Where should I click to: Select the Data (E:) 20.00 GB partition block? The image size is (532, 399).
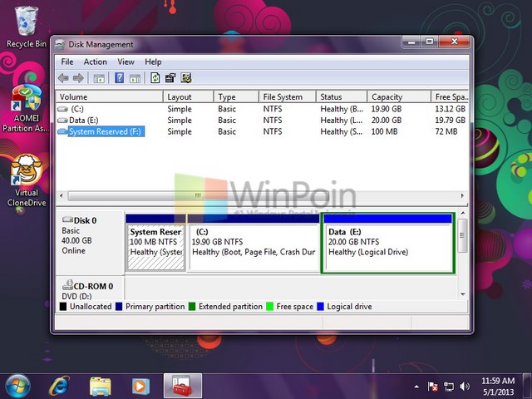(387, 242)
